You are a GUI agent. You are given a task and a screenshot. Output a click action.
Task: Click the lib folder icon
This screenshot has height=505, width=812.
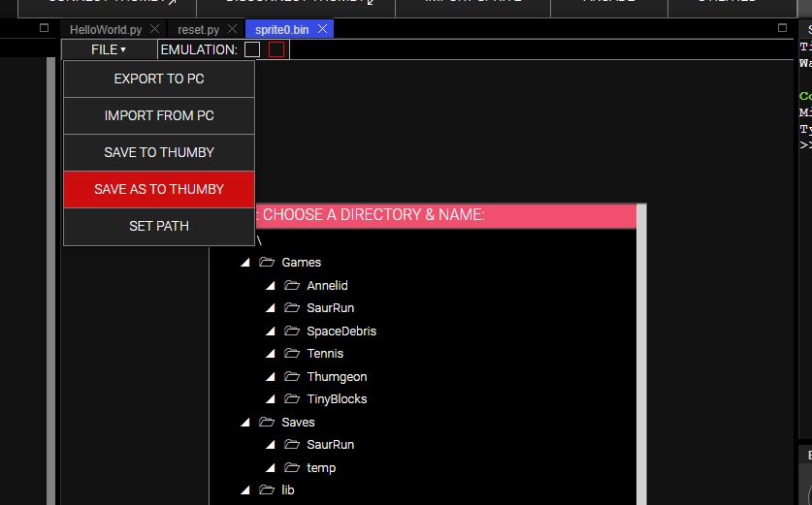point(267,490)
